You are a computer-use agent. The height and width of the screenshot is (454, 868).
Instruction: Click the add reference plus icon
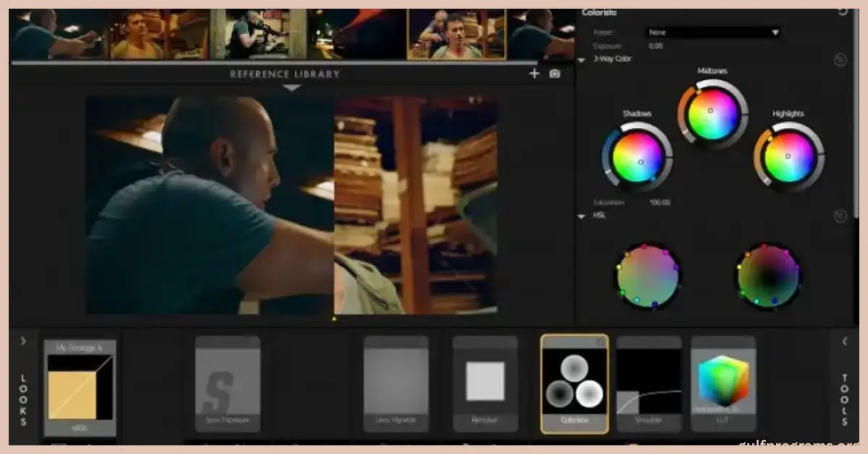[534, 74]
